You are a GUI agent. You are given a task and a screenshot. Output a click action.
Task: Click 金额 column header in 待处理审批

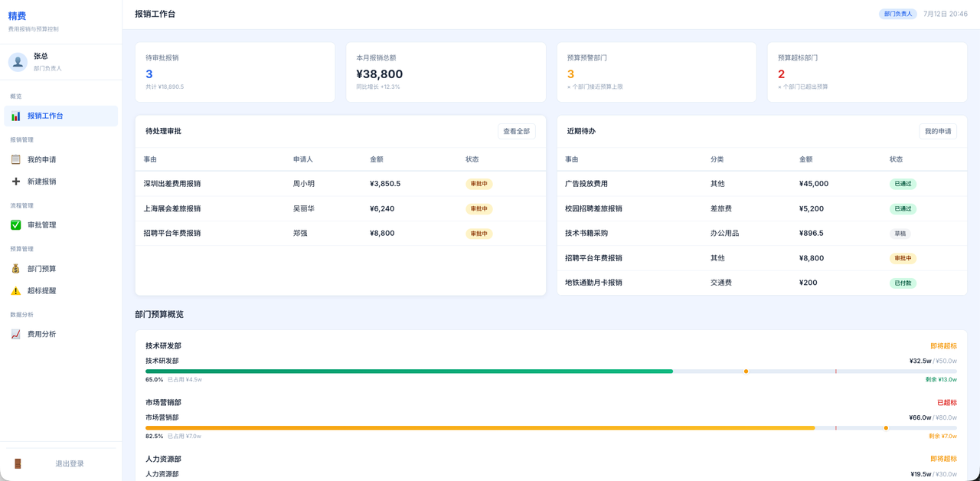(x=377, y=159)
